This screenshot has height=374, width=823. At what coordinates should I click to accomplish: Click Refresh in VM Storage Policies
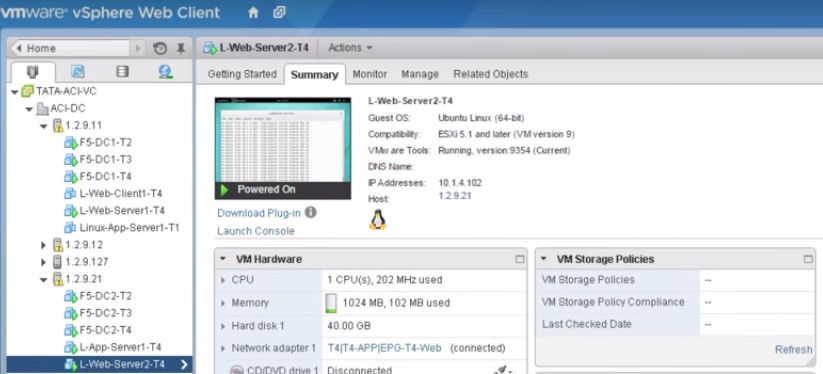[x=794, y=349]
